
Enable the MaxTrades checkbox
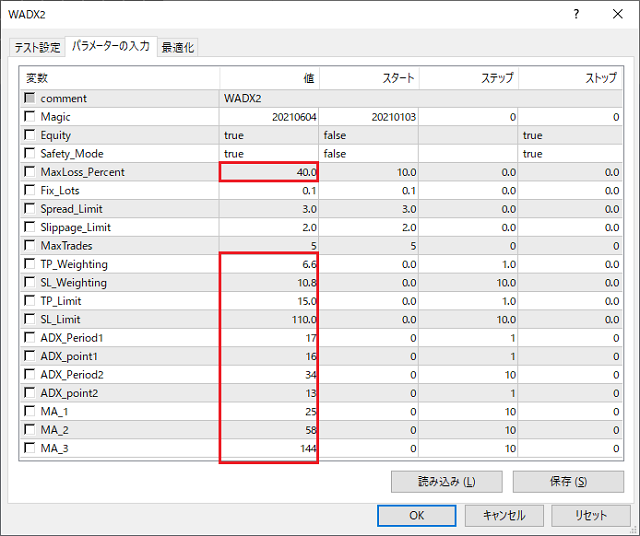(30, 245)
